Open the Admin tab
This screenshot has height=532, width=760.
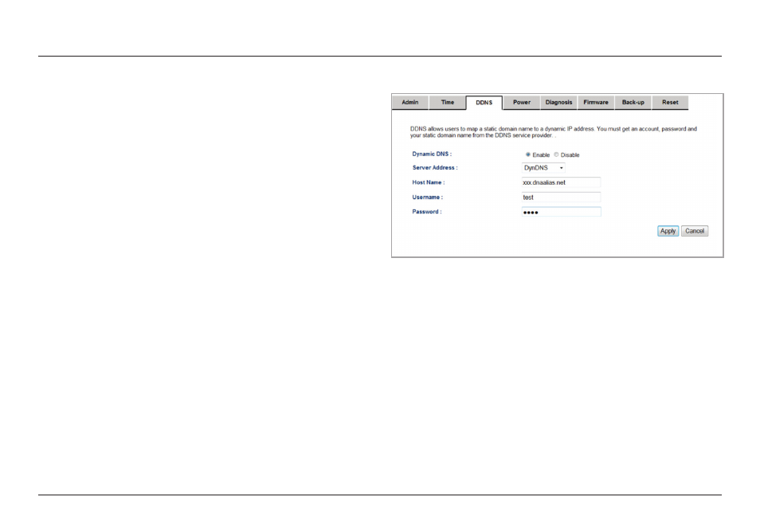pos(410,102)
